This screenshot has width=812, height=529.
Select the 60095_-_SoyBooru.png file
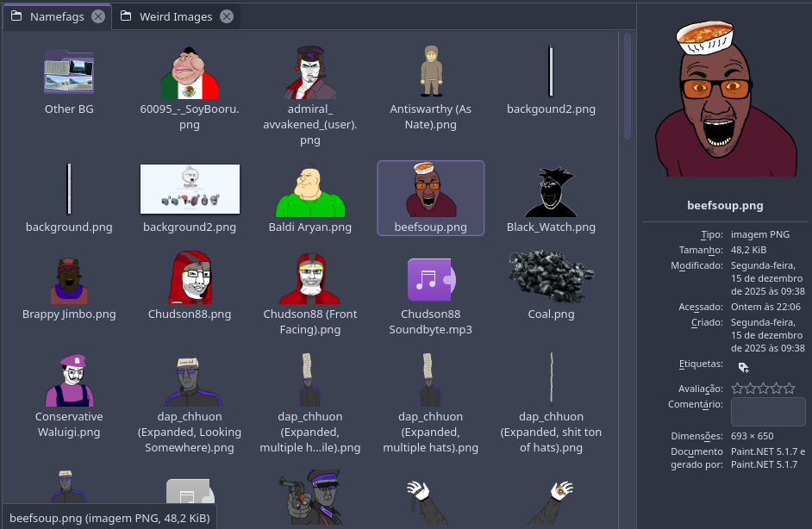pos(190,73)
